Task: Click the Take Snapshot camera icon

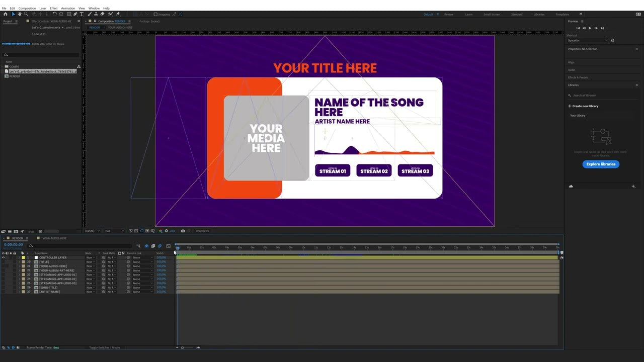Action: [x=183, y=230]
